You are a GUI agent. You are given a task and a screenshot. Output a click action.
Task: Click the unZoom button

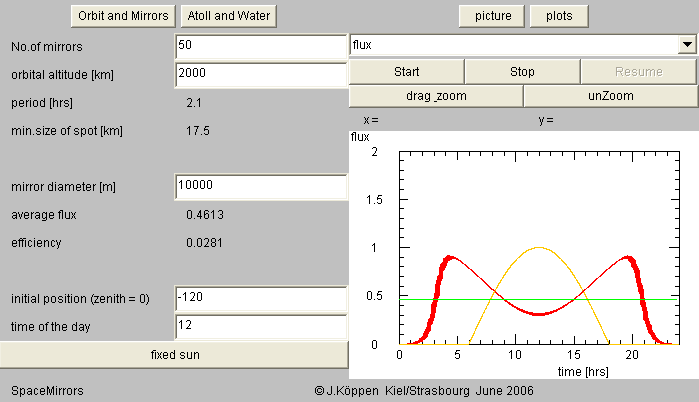tap(610, 96)
